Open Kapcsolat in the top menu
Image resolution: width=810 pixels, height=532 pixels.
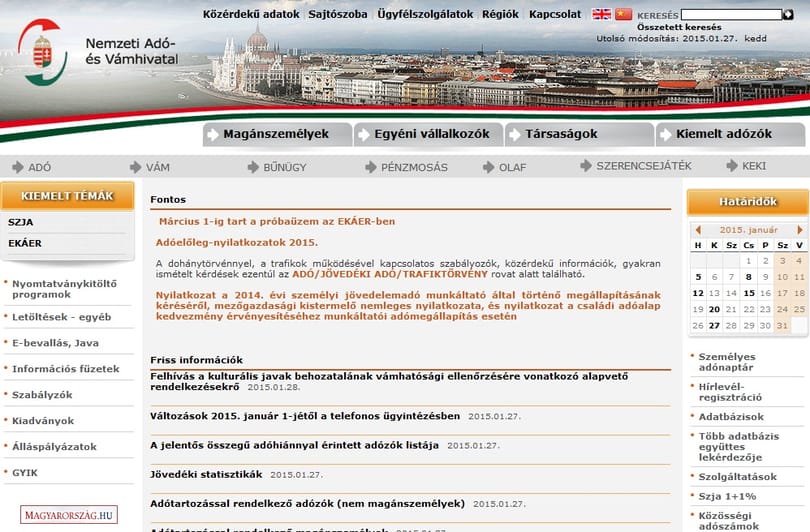tap(555, 14)
